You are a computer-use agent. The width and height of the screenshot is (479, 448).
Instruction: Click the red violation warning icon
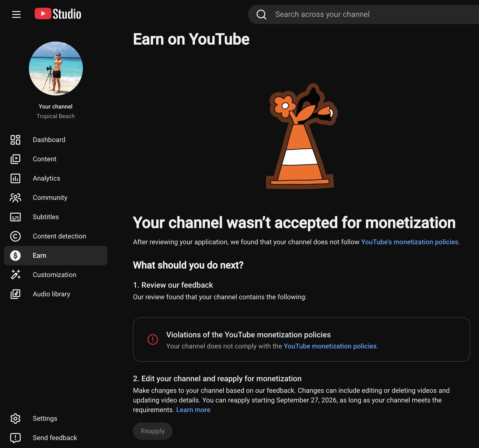153,339
